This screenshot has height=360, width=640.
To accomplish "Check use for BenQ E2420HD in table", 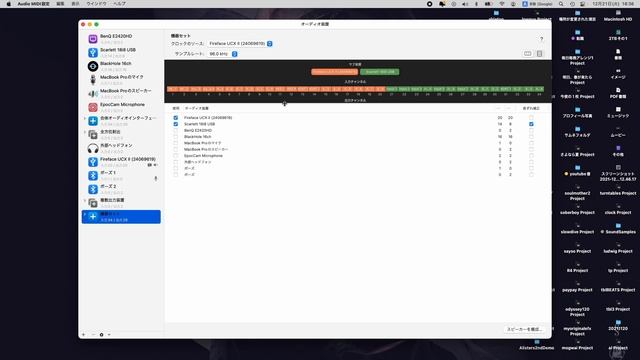I will coord(176,130).
